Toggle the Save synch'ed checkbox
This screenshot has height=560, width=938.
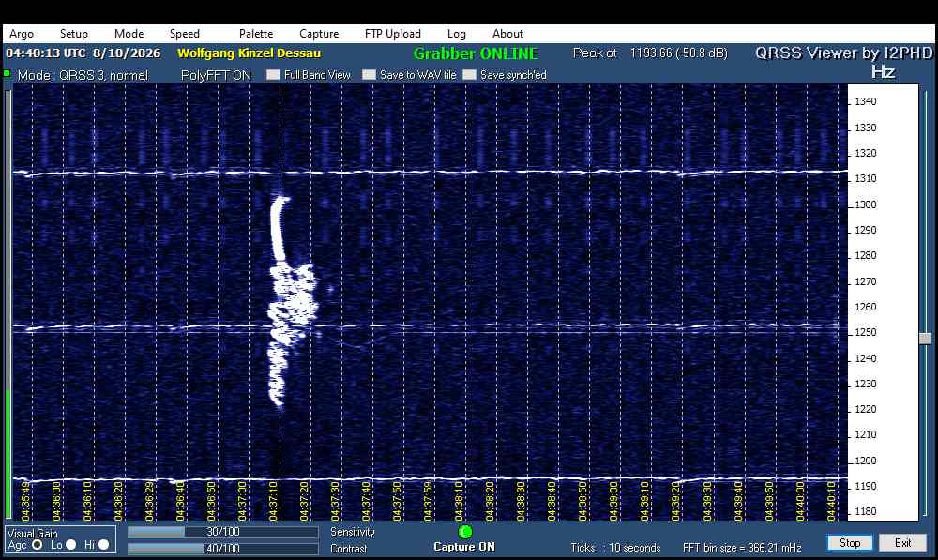(470, 75)
